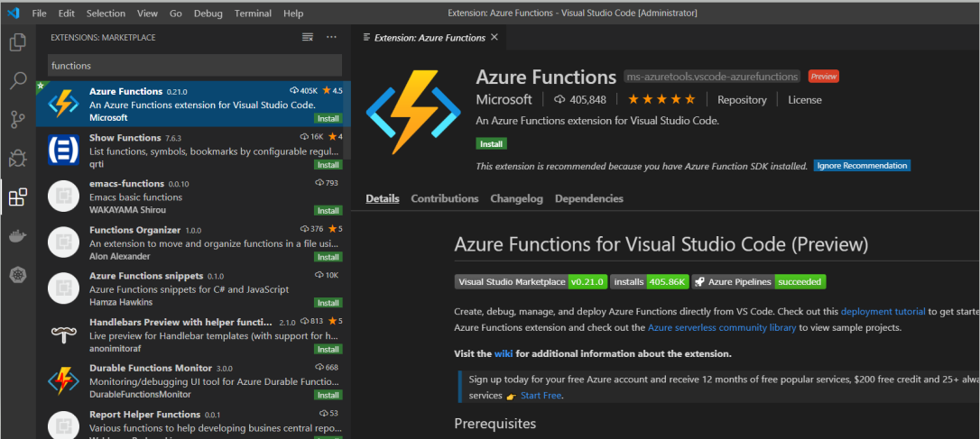Screen dimensions: 980x439
Task: Switch to the Details tab
Action: (x=383, y=198)
